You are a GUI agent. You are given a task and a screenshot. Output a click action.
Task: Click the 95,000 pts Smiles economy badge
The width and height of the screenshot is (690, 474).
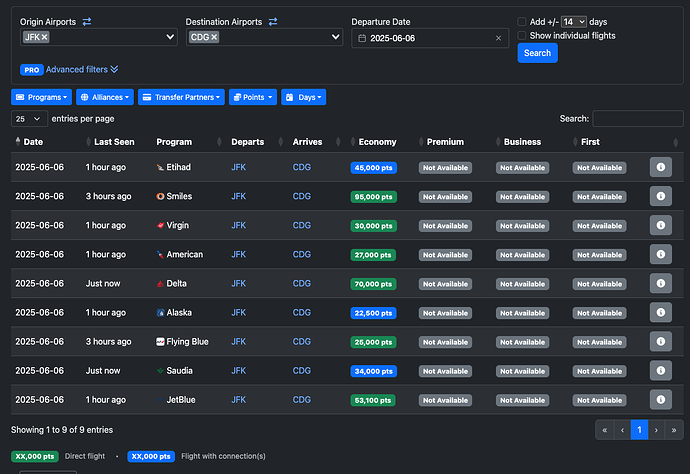pyautogui.click(x=374, y=197)
